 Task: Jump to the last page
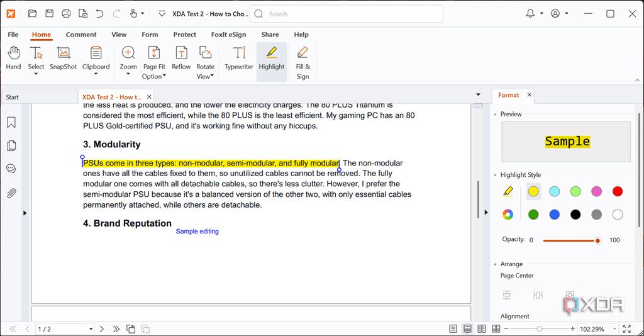pyautogui.click(x=116, y=329)
